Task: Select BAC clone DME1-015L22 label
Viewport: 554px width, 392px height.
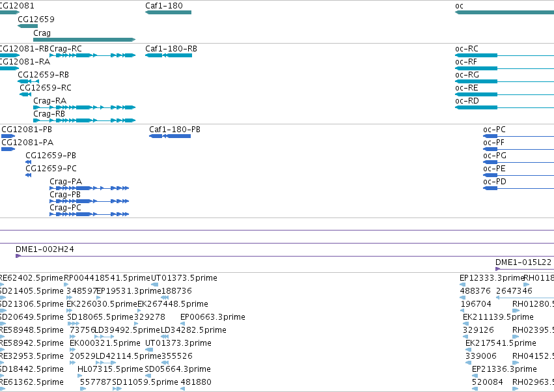Action: (523, 262)
